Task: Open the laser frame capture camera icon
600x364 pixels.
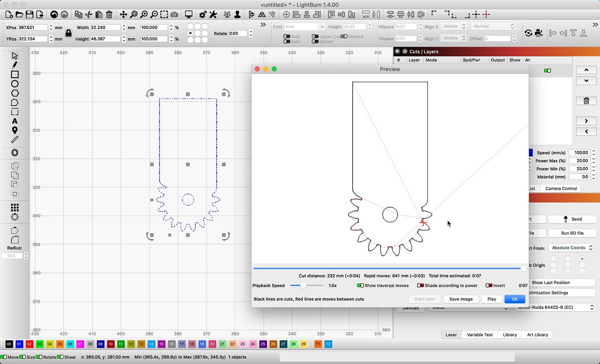Action: click(174, 14)
